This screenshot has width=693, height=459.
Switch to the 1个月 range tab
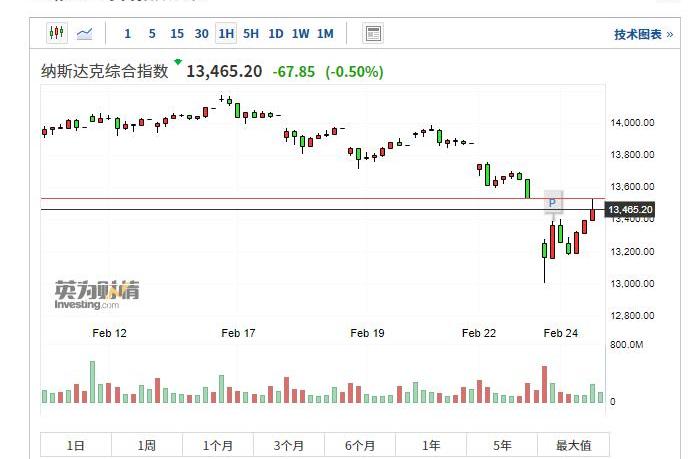pos(218,446)
